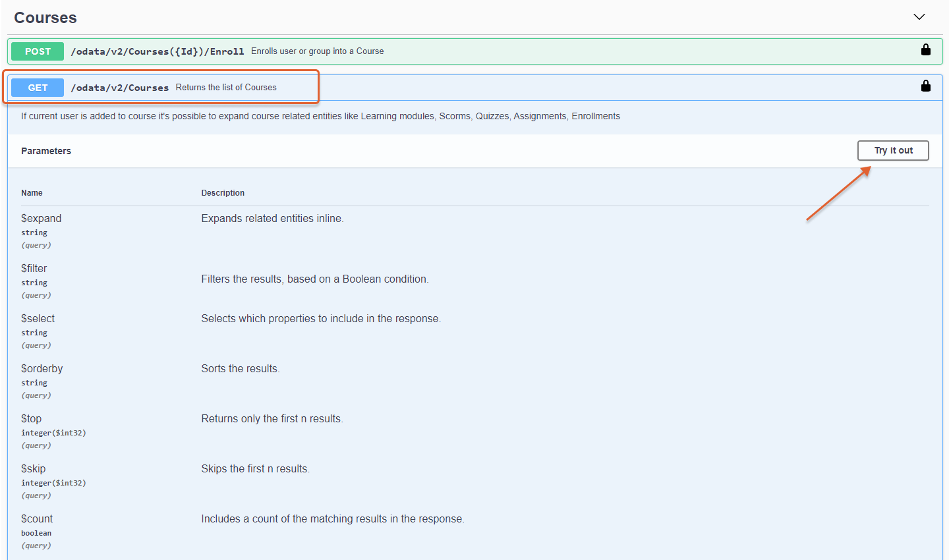949x560 pixels.
Task: Click the Courses section heading
Action: [45, 18]
